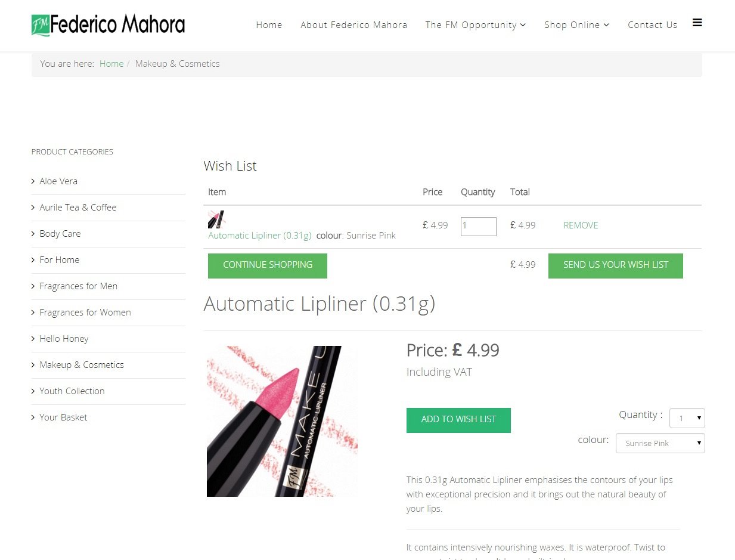Open the Automatic Lipliner item link

[260, 236]
